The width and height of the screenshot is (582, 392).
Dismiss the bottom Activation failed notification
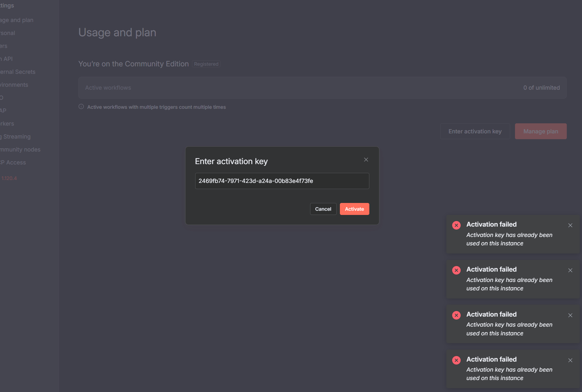coord(570,360)
